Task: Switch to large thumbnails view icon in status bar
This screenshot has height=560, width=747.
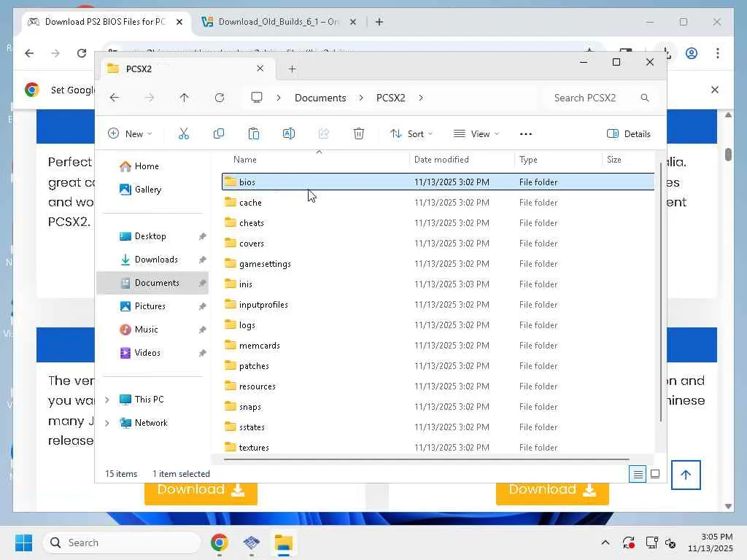Action: pos(655,474)
